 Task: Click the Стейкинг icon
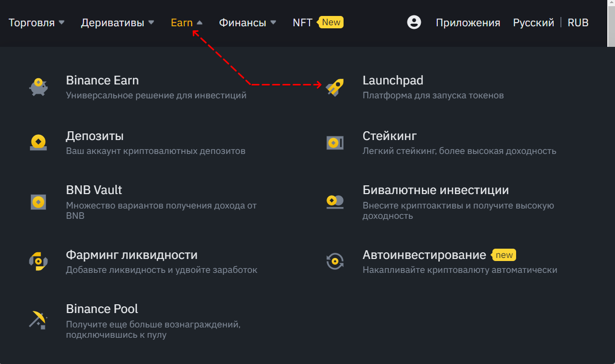(335, 143)
